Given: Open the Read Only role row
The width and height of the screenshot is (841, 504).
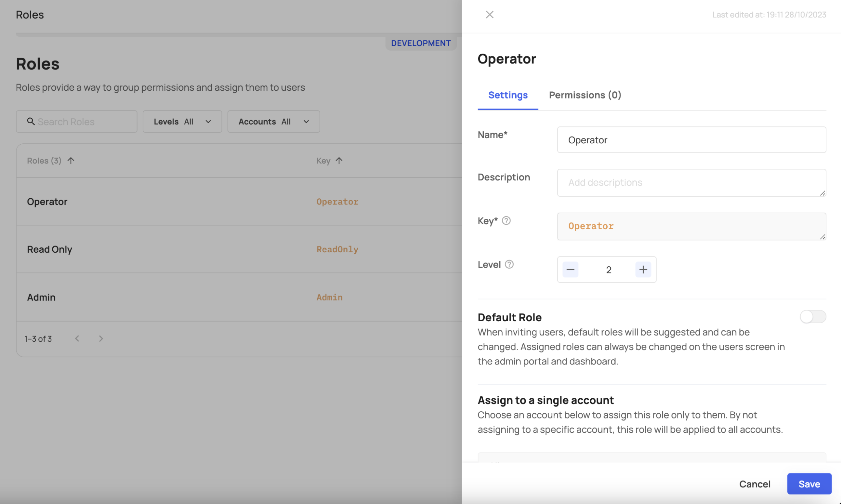Looking at the screenshot, I should [50, 249].
